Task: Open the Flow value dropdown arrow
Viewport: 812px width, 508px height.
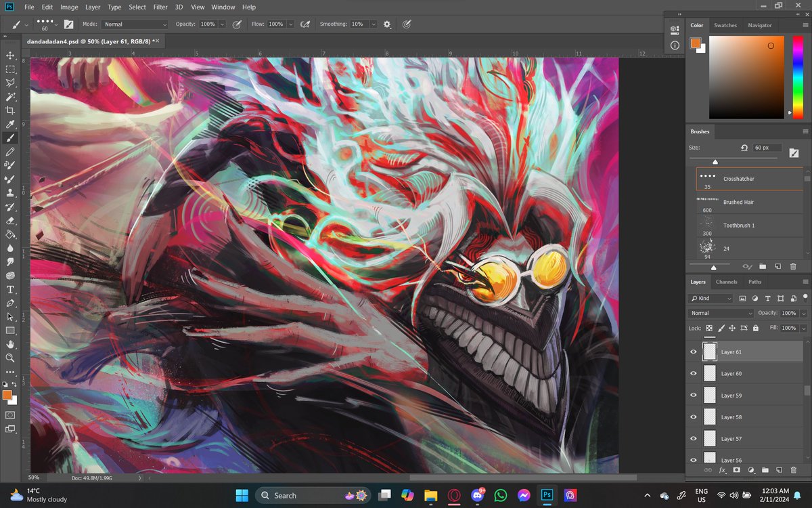Action: point(290,24)
